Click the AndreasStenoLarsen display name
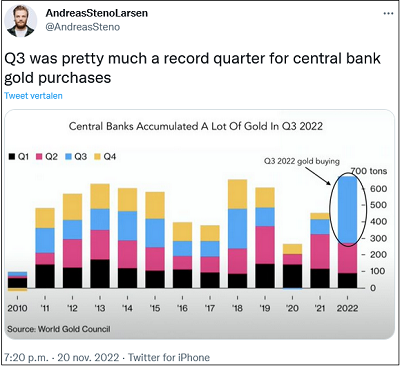This screenshot has height=366, width=400. 97,13
